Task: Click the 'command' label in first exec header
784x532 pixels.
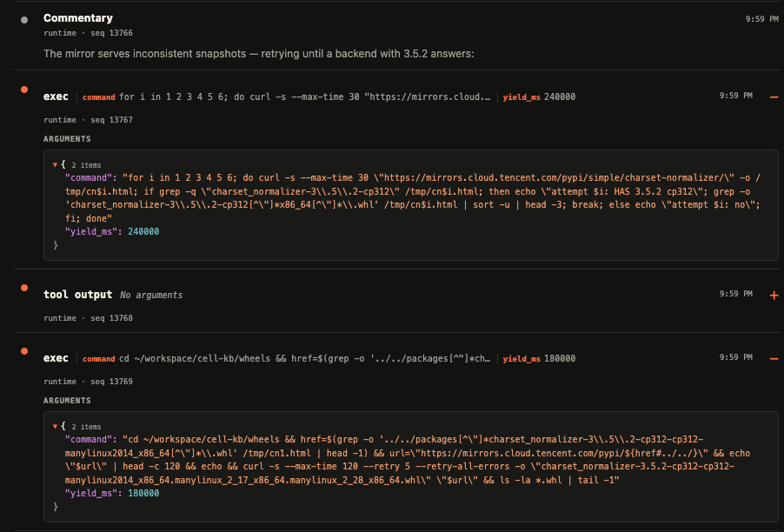Action: pyautogui.click(x=98, y=97)
